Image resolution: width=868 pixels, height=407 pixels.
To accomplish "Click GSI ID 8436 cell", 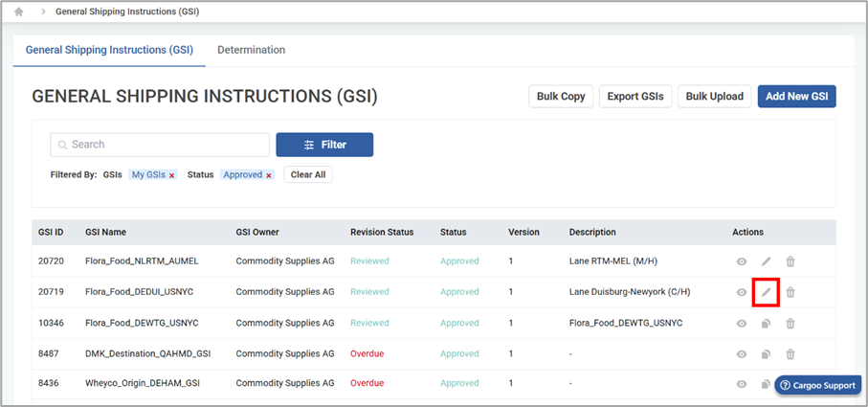I will coord(47,383).
